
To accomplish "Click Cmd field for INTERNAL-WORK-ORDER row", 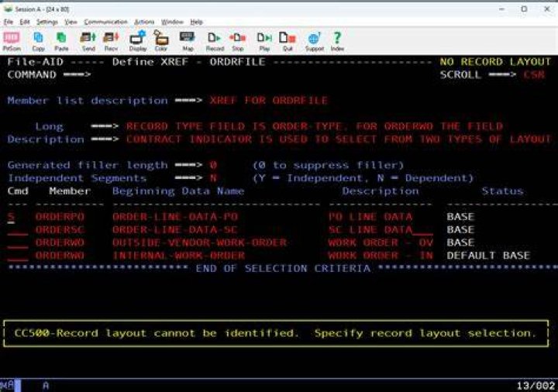I will click(x=17, y=256).
